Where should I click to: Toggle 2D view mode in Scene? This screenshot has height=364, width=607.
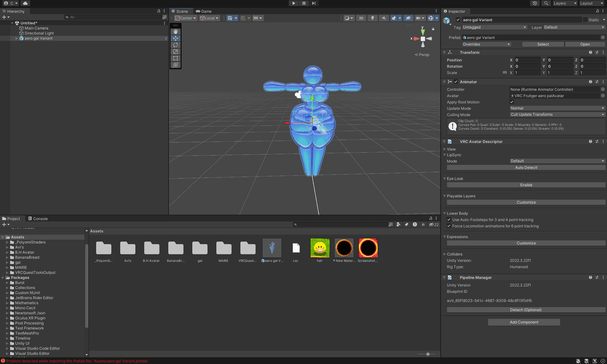pyautogui.click(x=361, y=18)
